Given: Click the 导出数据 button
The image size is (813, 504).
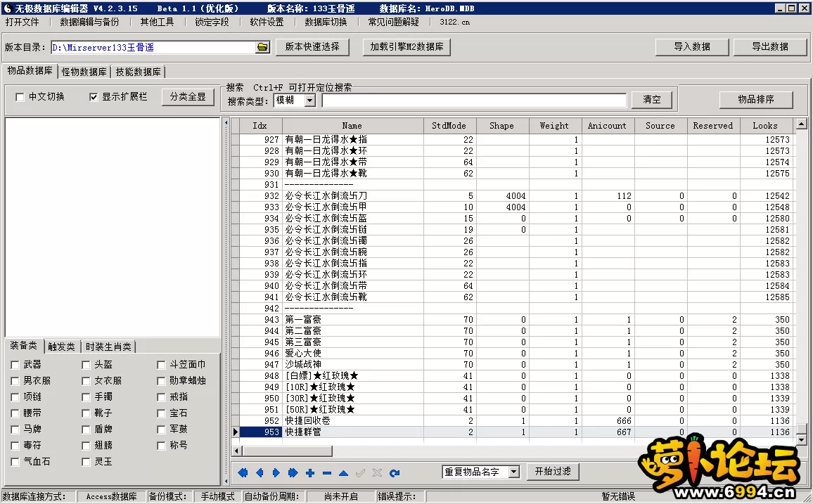Looking at the screenshot, I should 770,46.
